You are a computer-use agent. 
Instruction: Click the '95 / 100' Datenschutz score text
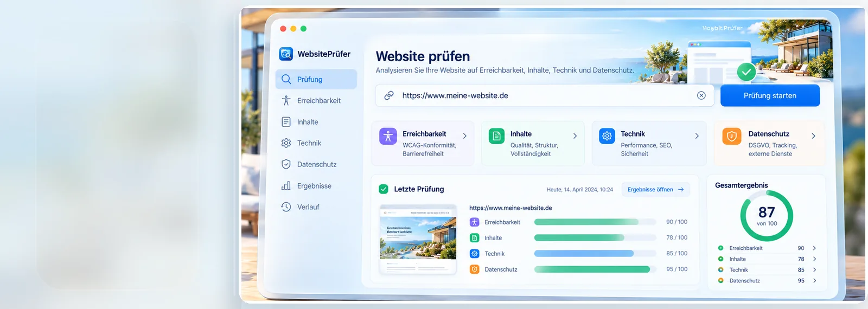point(676,269)
